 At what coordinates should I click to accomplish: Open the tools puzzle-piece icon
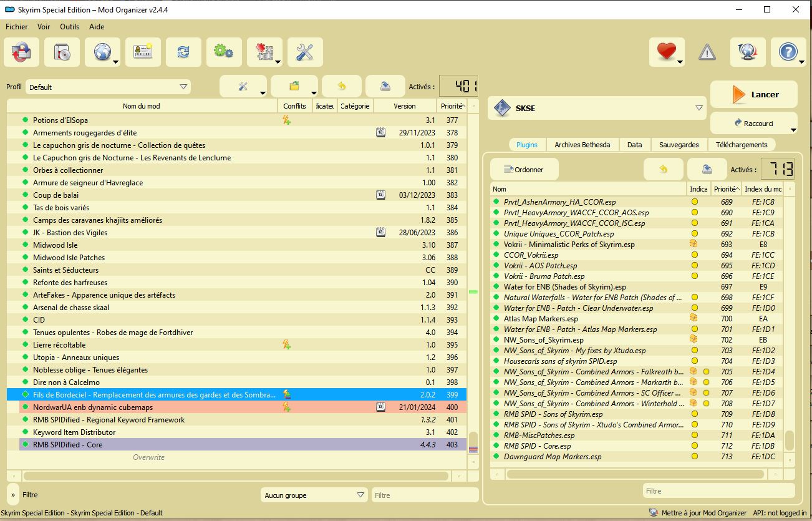click(x=264, y=52)
